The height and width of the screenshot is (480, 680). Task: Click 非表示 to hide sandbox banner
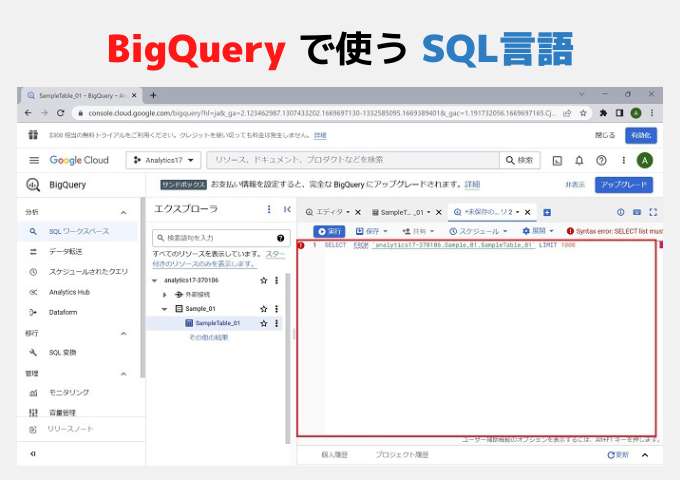tap(575, 185)
